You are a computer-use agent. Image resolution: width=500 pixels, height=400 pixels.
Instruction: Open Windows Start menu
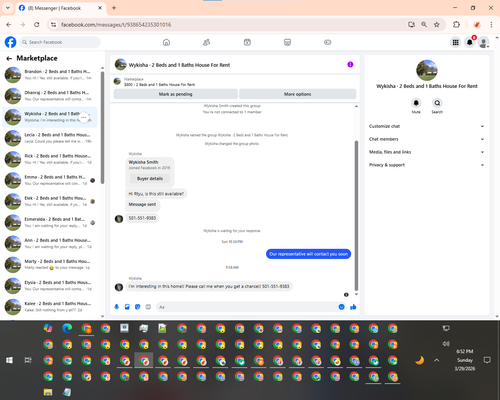[10, 360]
